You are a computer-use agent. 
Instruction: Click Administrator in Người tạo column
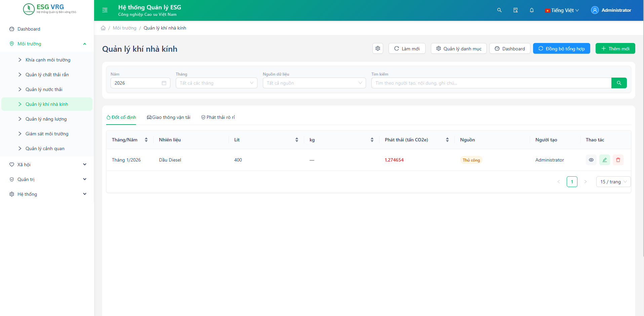[550, 160]
